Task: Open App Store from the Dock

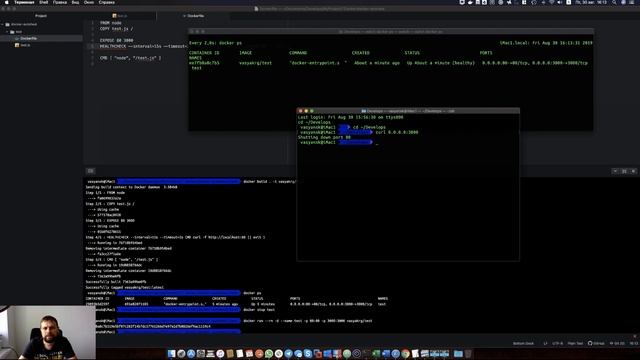Action: [191, 353]
